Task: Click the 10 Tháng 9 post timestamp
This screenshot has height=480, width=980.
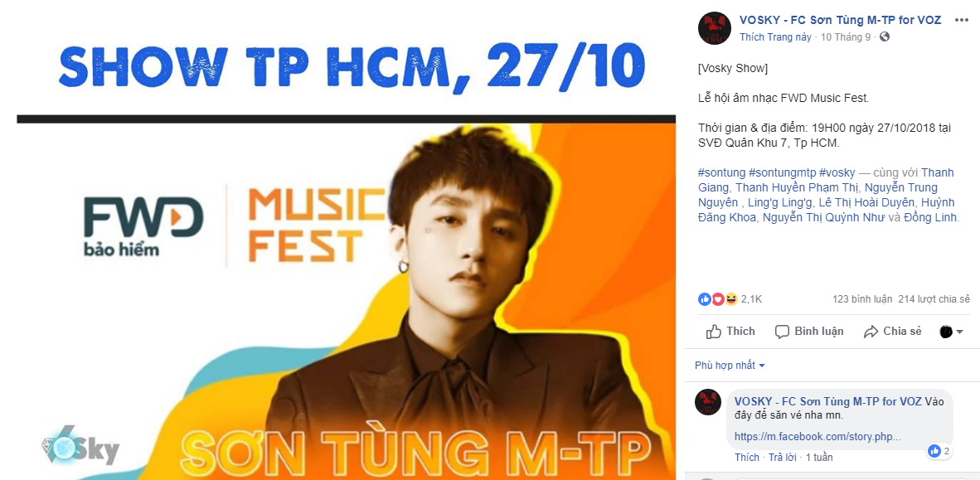Action: click(x=845, y=36)
